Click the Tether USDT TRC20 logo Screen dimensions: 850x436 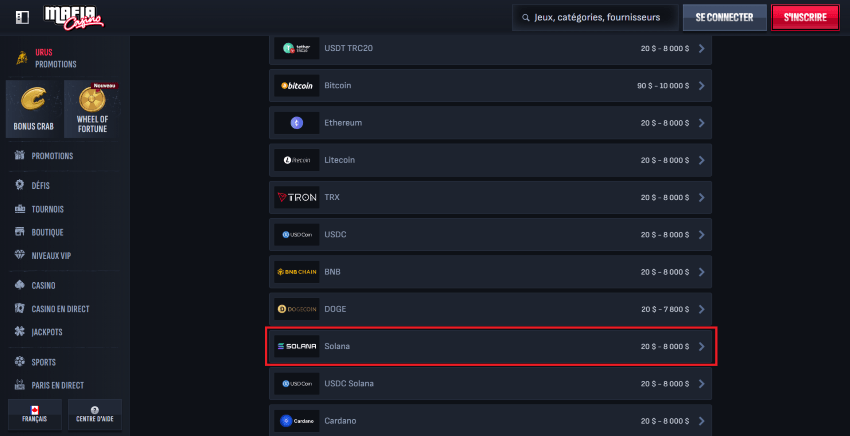coord(297,48)
